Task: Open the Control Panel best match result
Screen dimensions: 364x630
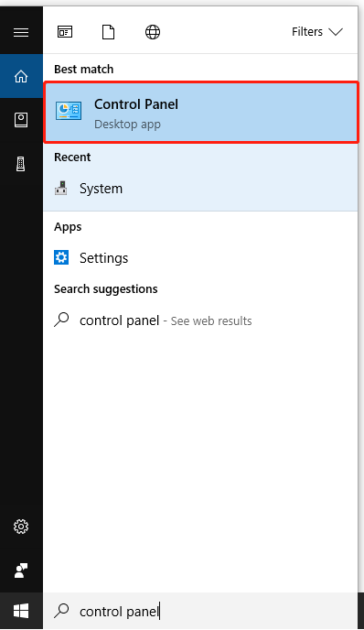Action: click(201, 113)
